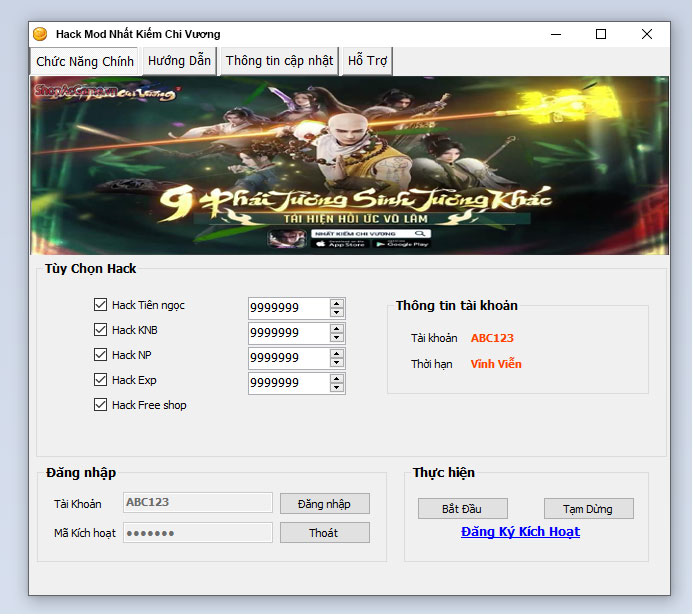Decrease the Hack Exp value with down arrow
Viewport: 693px width, 616px height.
tap(337, 388)
